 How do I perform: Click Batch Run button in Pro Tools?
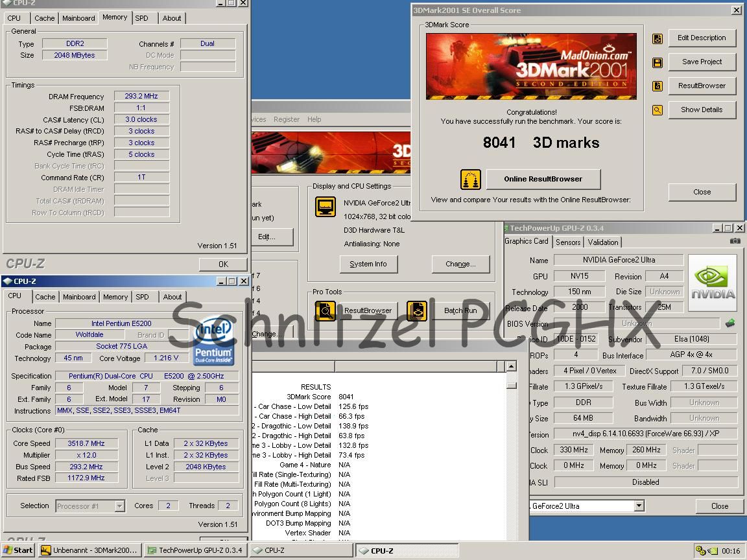(460, 310)
